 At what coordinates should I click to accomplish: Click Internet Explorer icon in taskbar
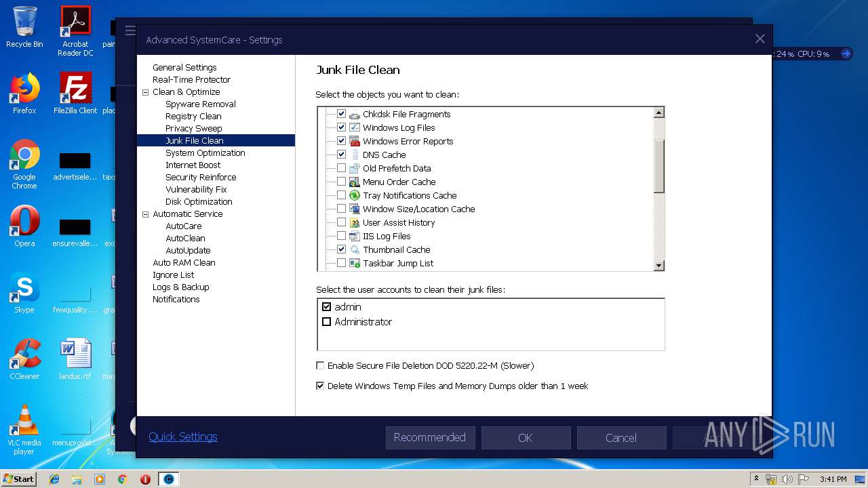tap(54, 479)
